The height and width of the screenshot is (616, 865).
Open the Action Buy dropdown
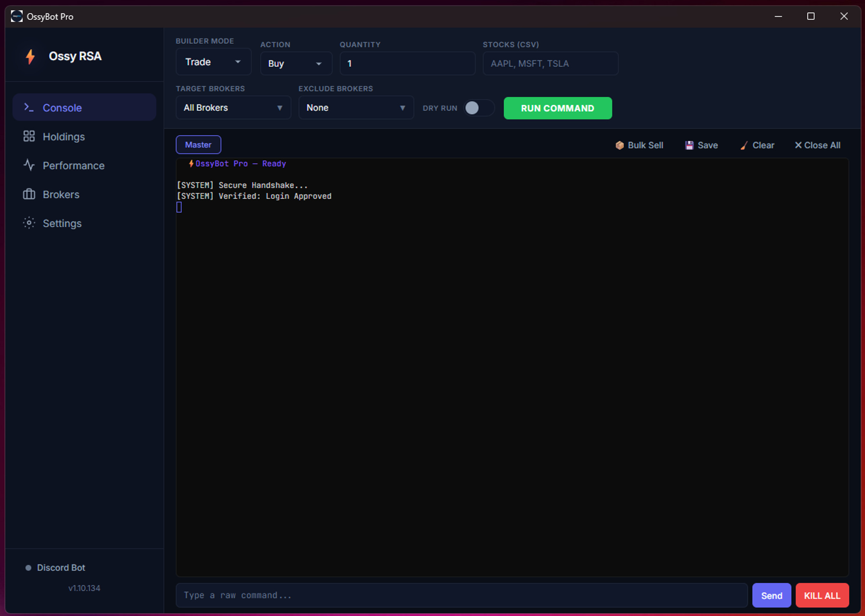[296, 63]
